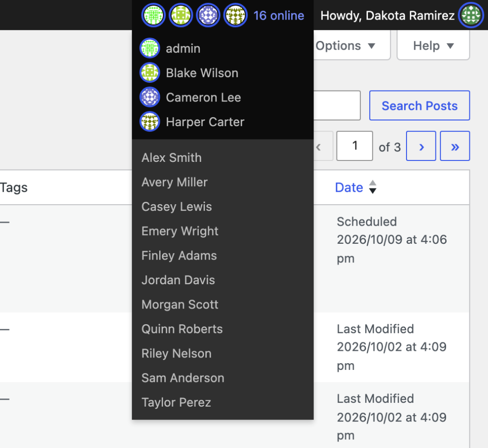Select Emery Wright in the user list
This screenshot has height=448, width=488.
coord(180,231)
